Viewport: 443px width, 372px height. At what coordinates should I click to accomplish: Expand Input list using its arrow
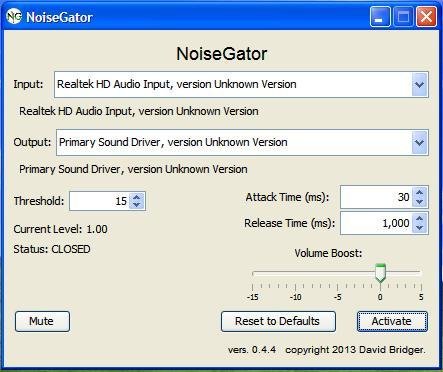click(419, 85)
